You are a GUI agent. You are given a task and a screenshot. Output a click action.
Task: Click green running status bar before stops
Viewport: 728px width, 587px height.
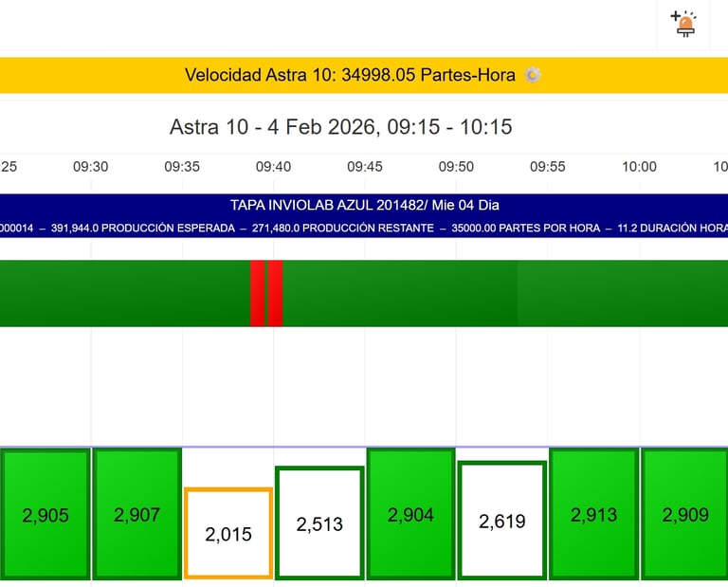tap(125, 294)
